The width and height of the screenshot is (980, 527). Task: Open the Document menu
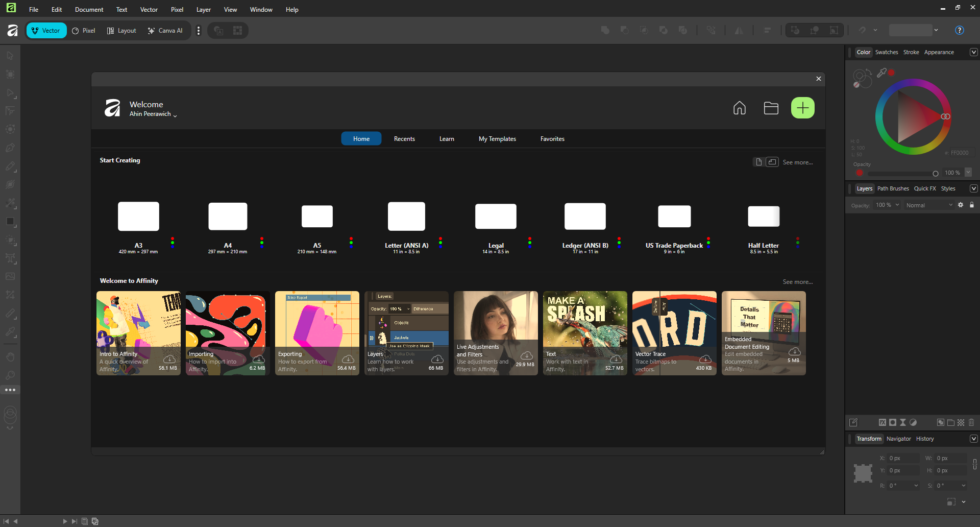89,9
